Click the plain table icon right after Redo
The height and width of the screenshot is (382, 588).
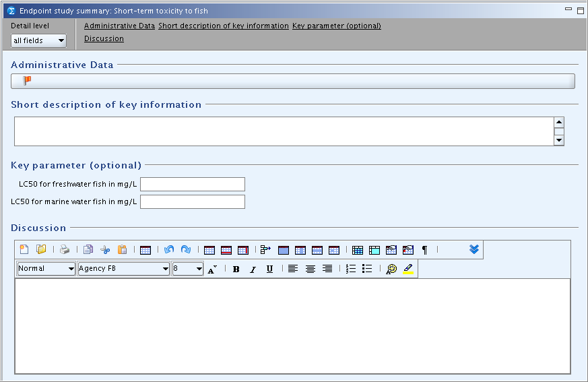tap(209, 250)
